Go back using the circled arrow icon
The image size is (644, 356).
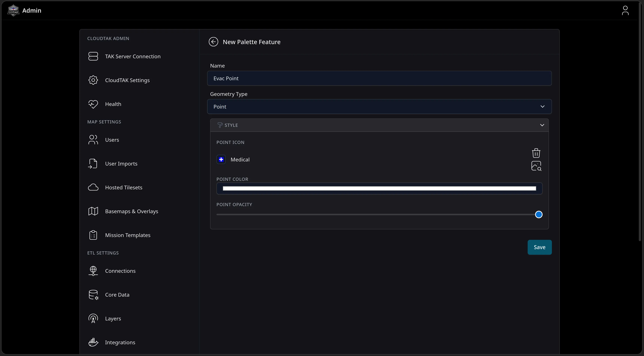click(x=213, y=42)
